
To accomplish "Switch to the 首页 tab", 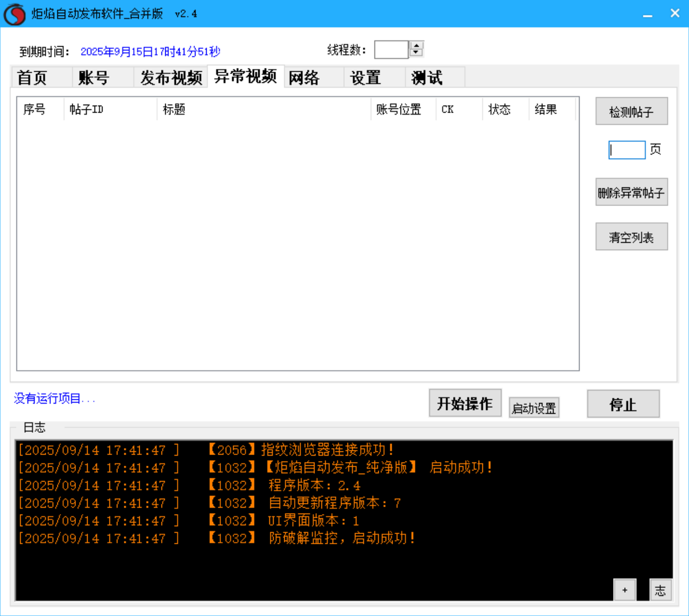I will click(33, 78).
